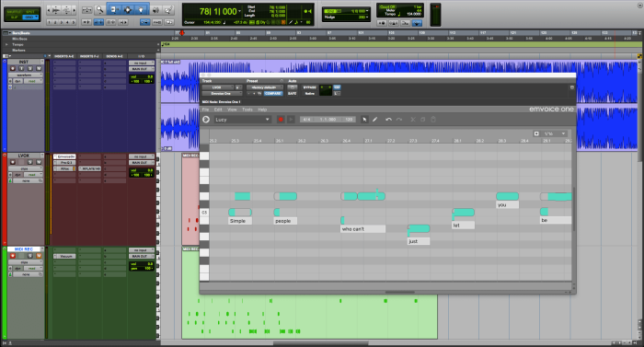Select the note above the just lyric
Image resolution: width=644 pixels, height=347 pixels.
[419, 228]
